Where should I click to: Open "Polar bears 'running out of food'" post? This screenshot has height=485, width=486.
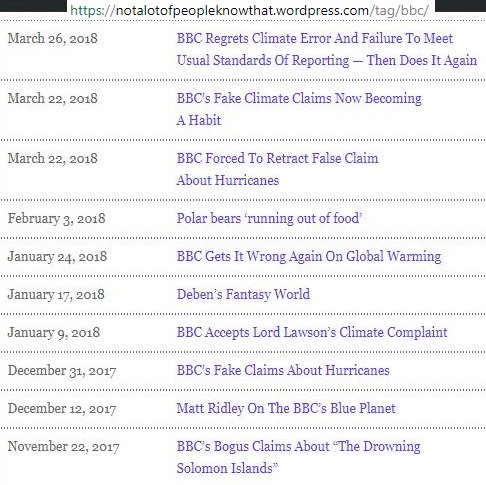point(269,218)
